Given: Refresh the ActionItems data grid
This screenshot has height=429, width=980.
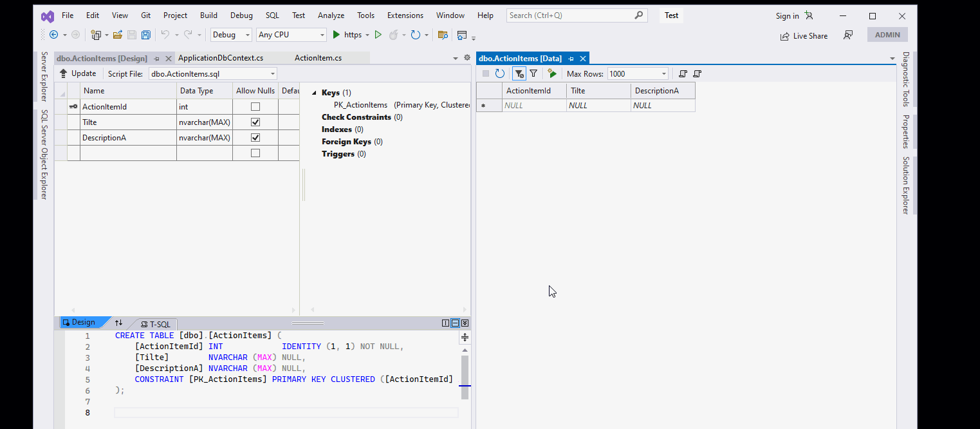Looking at the screenshot, I should click(x=499, y=74).
